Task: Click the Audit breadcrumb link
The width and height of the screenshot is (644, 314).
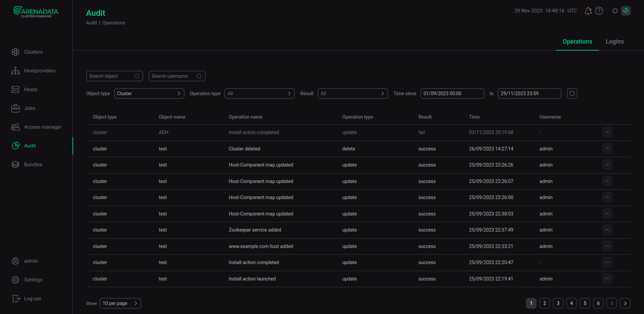Action: click(x=92, y=23)
